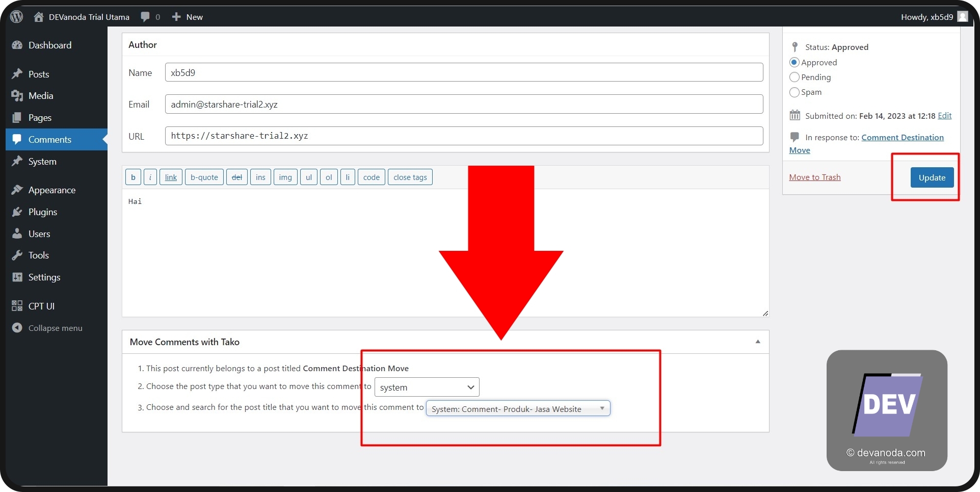Click the Update button
Screen dimensions: 980x492
pyautogui.click(x=932, y=177)
